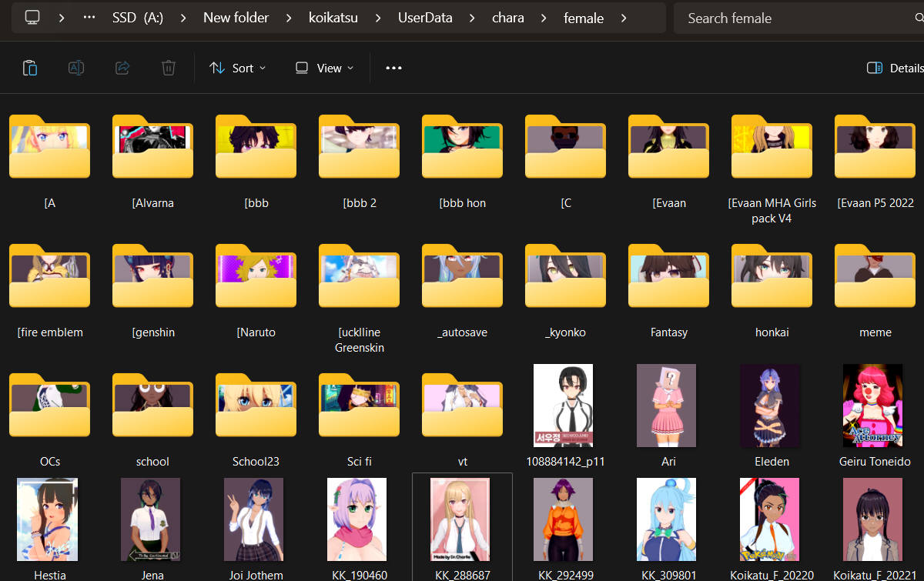Expand chevron after female breadcrumb
The width and height of the screenshot is (924, 581).
click(623, 17)
